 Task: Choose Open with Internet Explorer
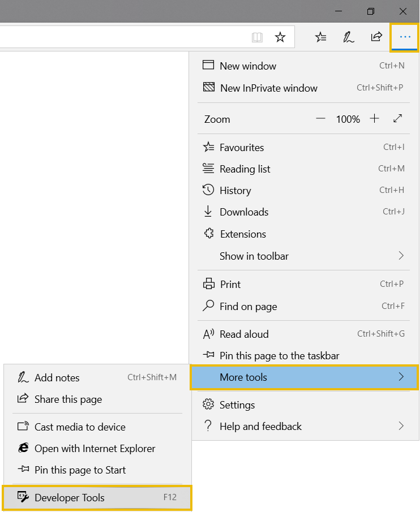coord(95,449)
